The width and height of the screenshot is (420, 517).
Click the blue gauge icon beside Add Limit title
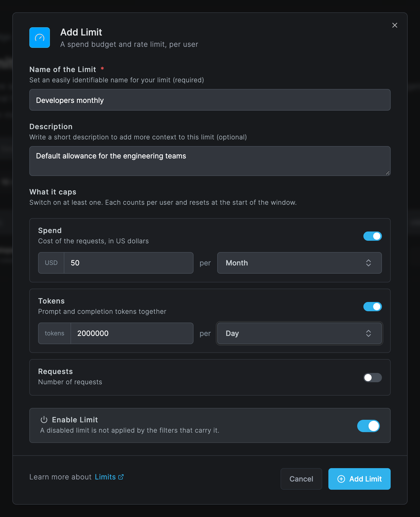pyautogui.click(x=40, y=38)
